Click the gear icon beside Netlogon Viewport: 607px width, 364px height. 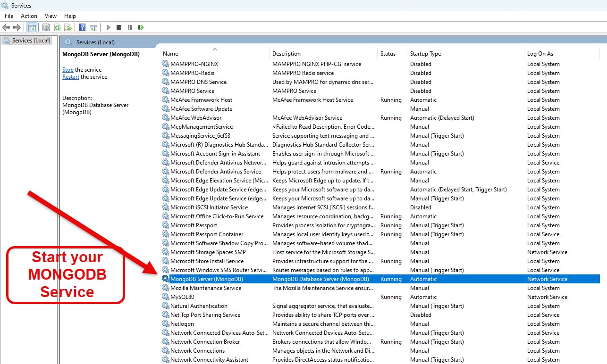pos(166,324)
